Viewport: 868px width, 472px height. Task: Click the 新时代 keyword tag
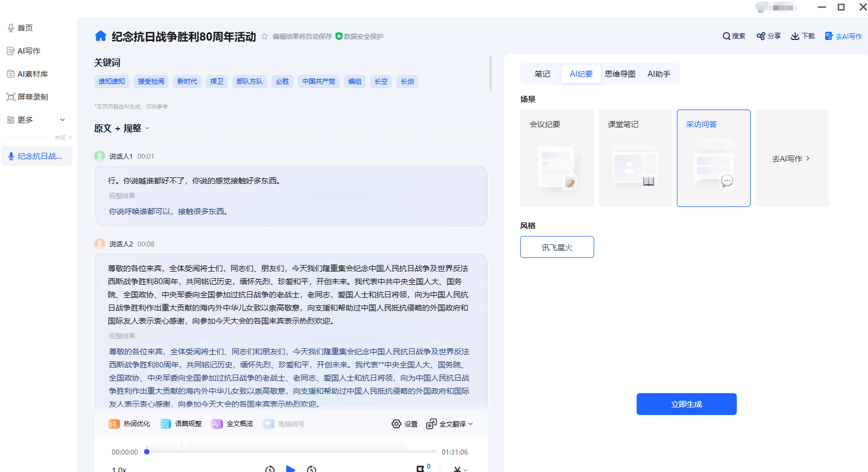(x=187, y=82)
